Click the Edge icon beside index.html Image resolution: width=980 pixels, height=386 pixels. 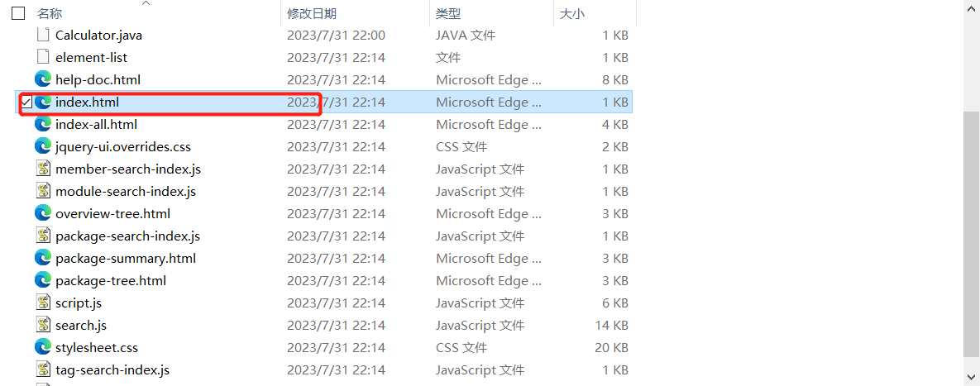[42, 102]
